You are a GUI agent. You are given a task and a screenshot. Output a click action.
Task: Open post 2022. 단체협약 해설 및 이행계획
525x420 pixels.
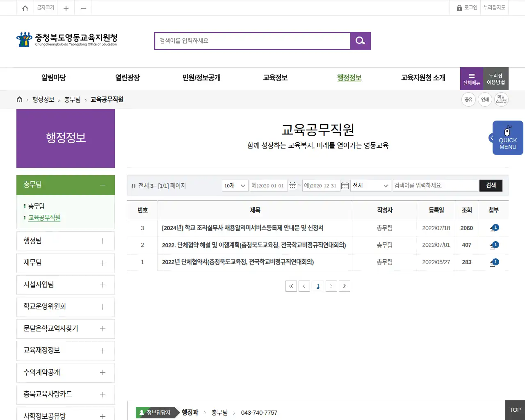click(x=254, y=245)
